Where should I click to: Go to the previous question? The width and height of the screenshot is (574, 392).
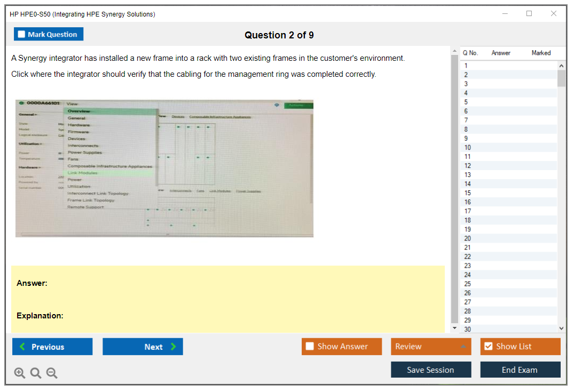pos(52,347)
